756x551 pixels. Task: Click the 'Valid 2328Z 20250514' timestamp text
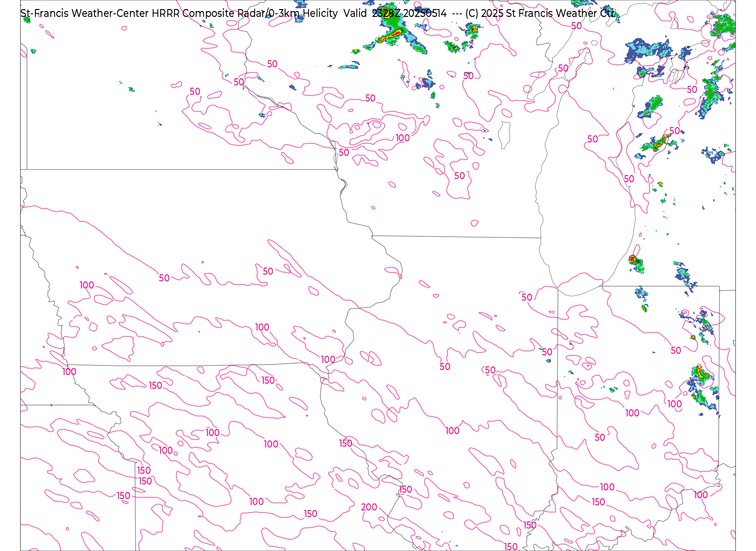(x=395, y=13)
